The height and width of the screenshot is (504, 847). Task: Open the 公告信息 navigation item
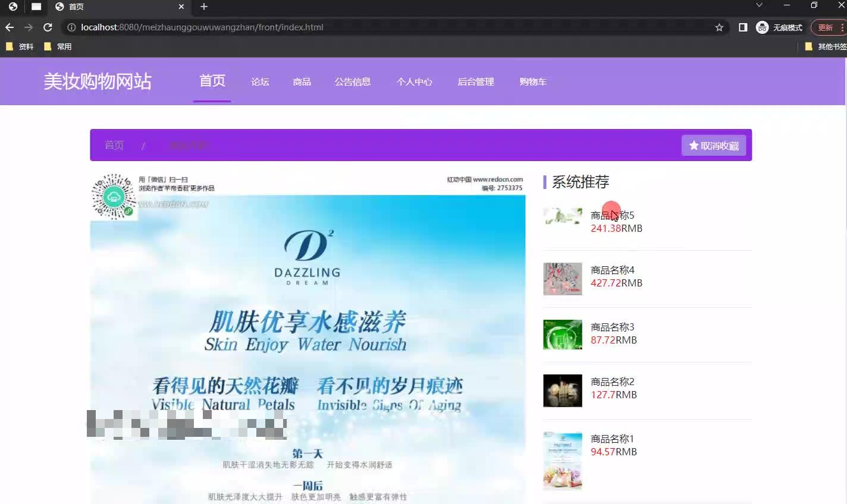coord(353,82)
